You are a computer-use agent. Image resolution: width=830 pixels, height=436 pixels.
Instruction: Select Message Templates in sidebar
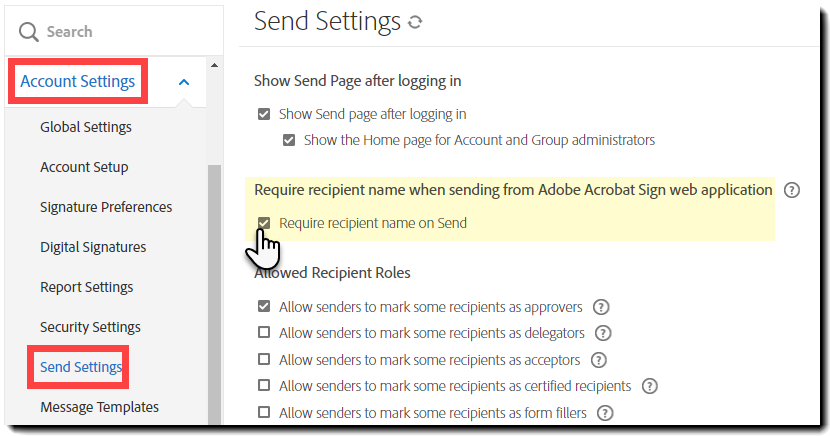click(x=99, y=407)
